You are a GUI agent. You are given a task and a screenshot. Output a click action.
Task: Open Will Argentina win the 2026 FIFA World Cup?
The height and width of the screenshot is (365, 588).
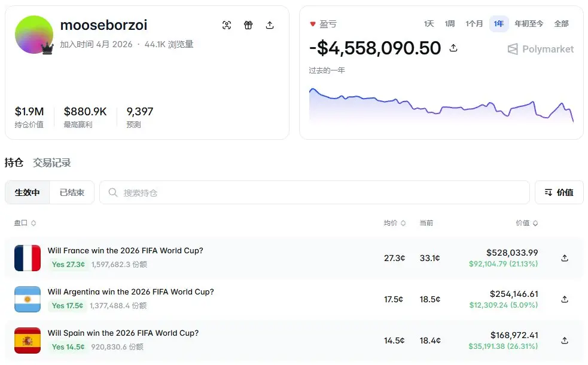[130, 292]
